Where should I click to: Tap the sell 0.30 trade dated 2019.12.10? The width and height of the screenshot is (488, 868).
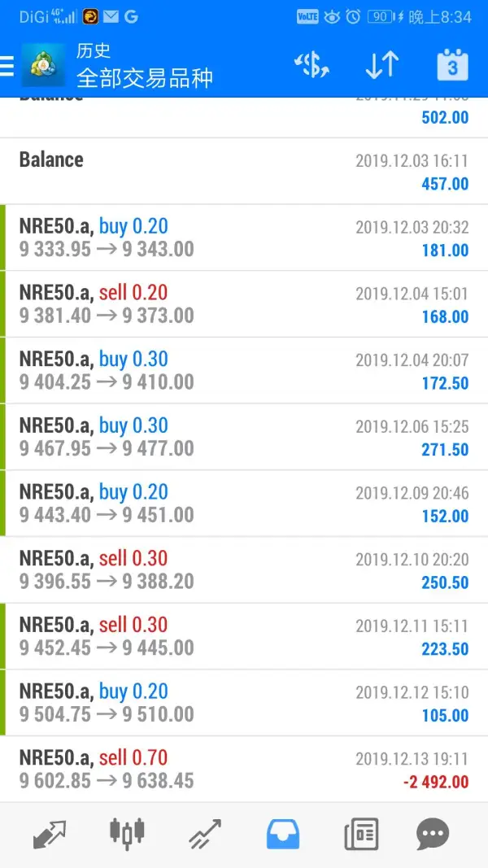244,570
